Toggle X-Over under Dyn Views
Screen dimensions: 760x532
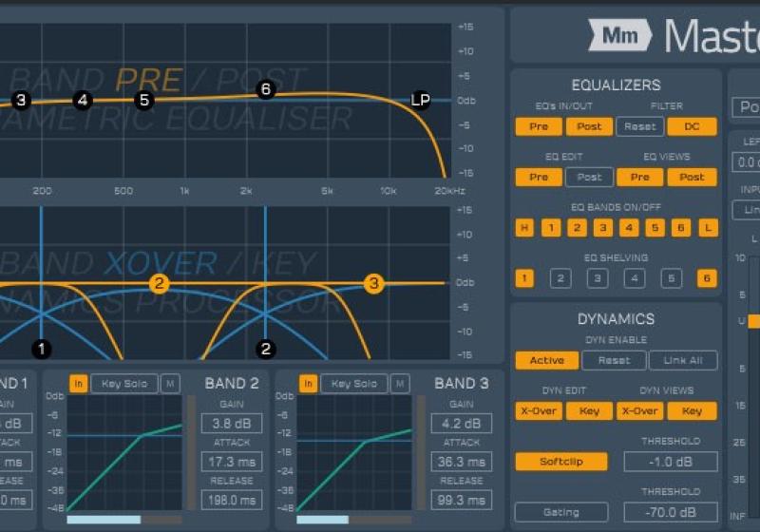click(x=639, y=411)
